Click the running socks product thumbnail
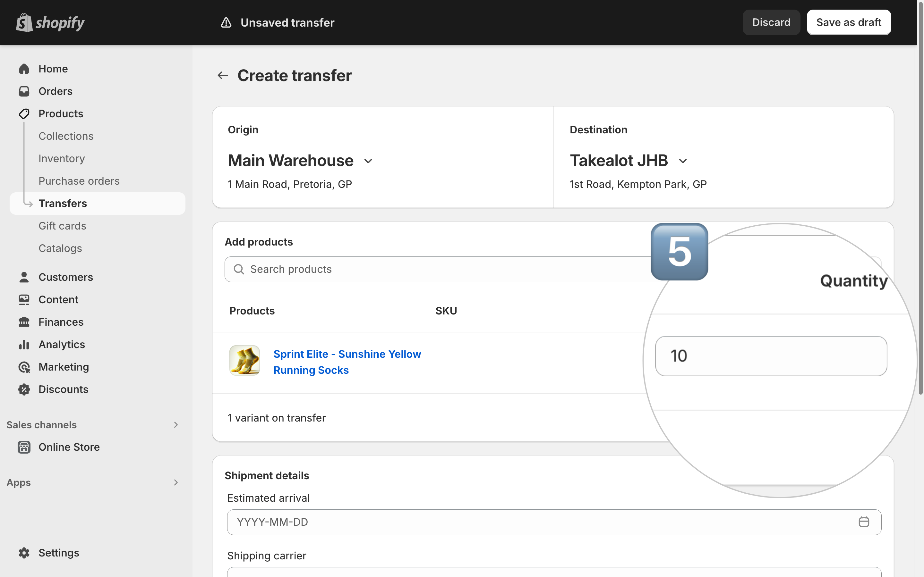924x577 pixels. pyautogui.click(x=244, y=361)
